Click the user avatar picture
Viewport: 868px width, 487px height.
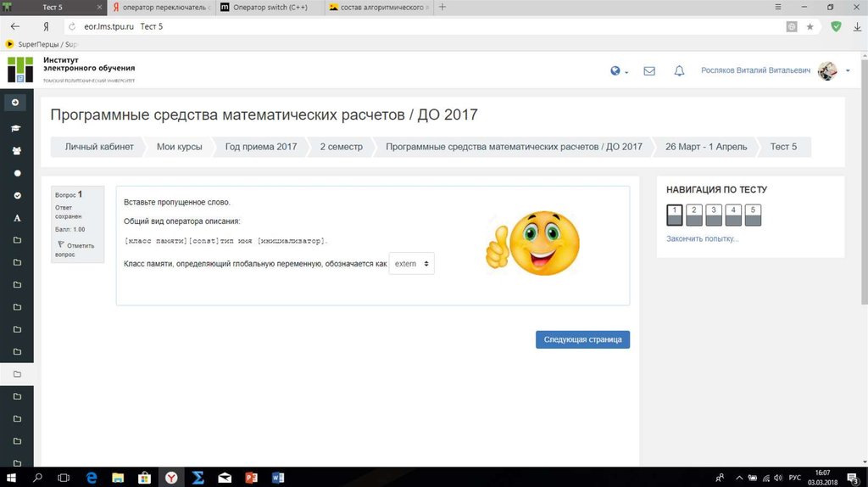(827, 71)
